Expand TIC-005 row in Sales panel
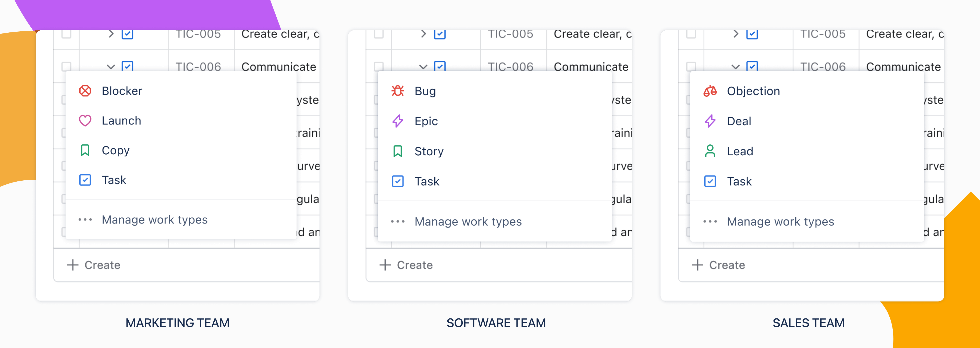Screen dimensions: 980x348 point(736,34)
